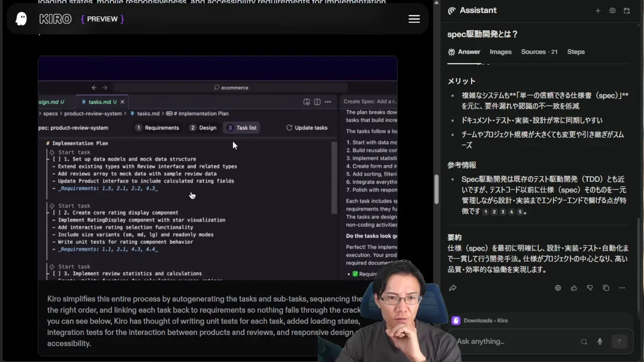644x362 pixels.
Task: Give the answer a thumbs up
Action: pyautogui.click(x=574, y=288)
